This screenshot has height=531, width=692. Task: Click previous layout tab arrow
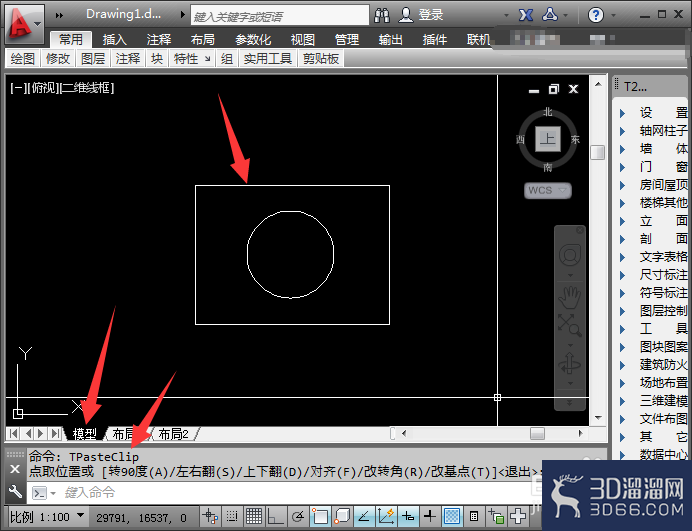(28, 433)
